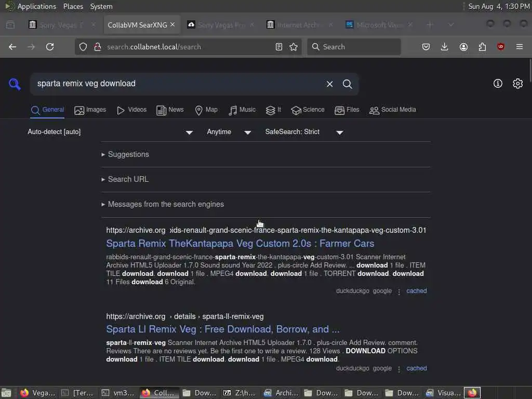The width and height of the screenshot is (532, 399).
Task: Open cached link for TheKantapapa result
Action: click(416, 291)
